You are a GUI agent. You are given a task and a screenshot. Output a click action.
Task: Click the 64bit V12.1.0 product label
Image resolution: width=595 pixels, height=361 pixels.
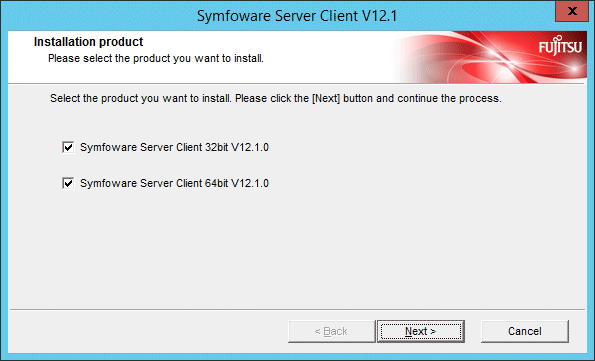pos(174,183)
